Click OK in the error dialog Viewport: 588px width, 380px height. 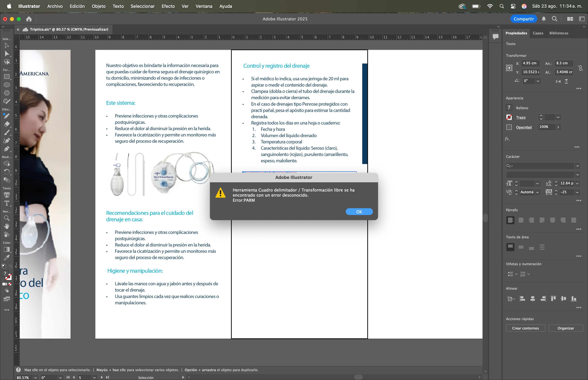(x=359, y=212)
